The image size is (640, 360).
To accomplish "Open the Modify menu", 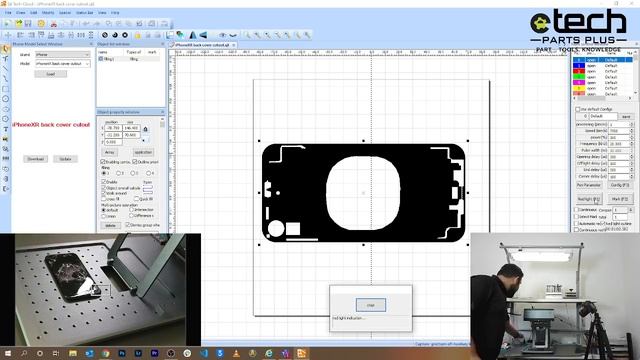I will click(x=48, y=13).
